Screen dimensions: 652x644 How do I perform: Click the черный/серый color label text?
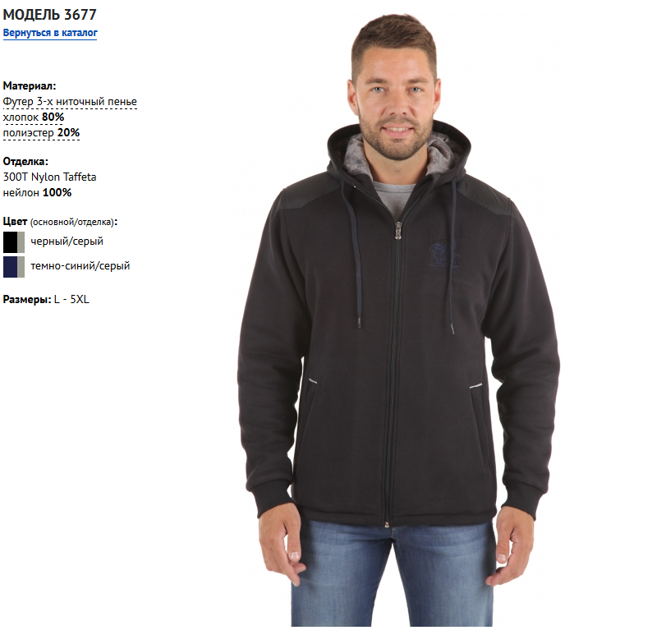[x=67, y=241]
